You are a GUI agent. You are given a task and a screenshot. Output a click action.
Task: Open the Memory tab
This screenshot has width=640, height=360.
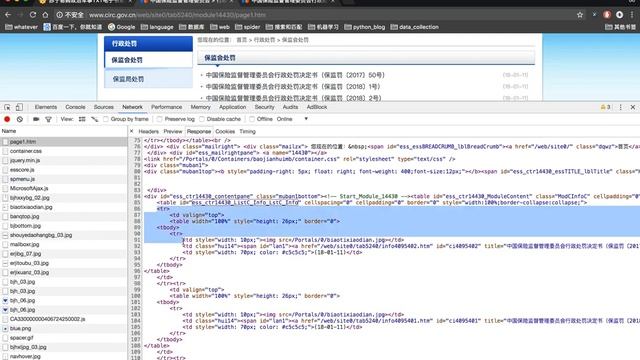click(200, 107)
